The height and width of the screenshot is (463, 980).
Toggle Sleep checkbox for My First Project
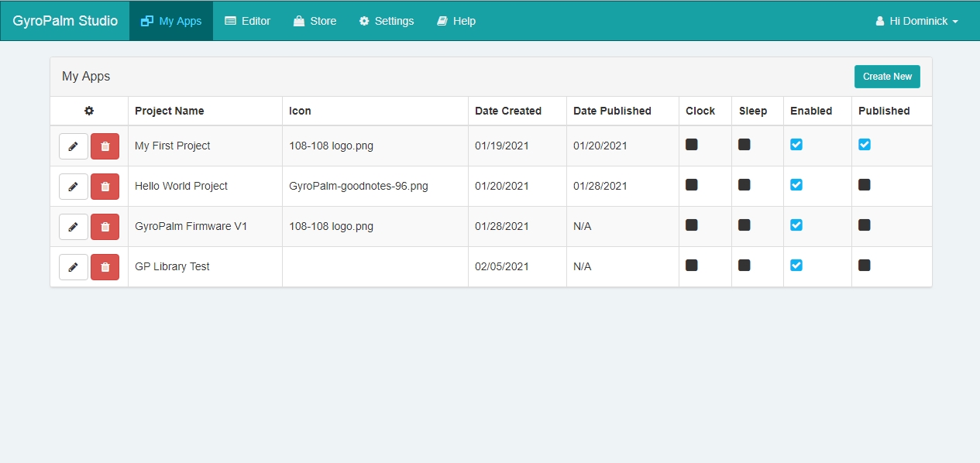click(744, 144)
